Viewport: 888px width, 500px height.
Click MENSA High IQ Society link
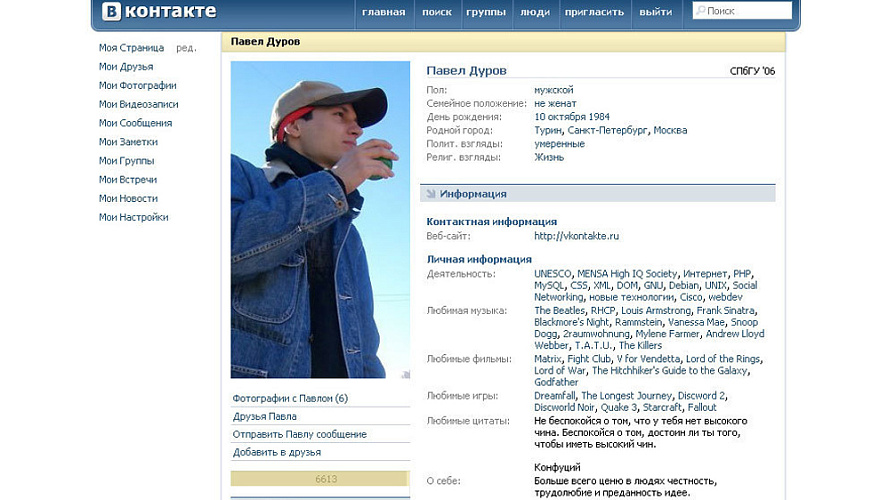(x=627, y=273)
